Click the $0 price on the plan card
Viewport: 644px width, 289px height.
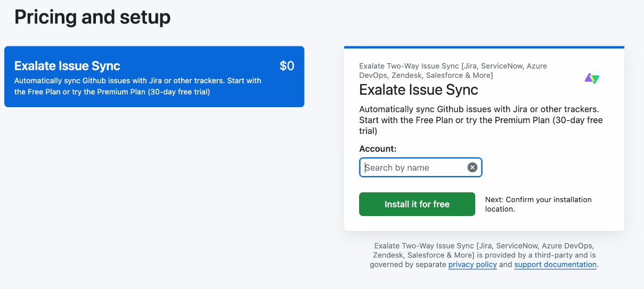[x=287, y=66]
